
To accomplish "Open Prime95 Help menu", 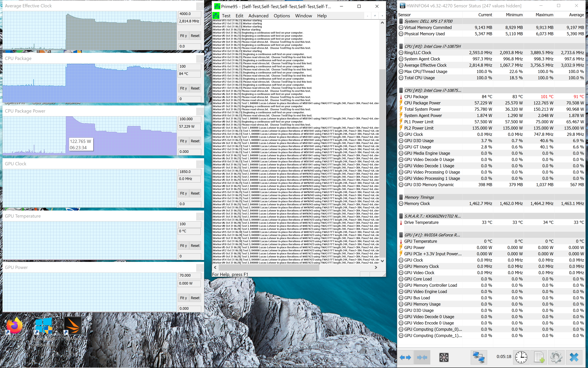I will pyautogui.click(x=322, y=16).
